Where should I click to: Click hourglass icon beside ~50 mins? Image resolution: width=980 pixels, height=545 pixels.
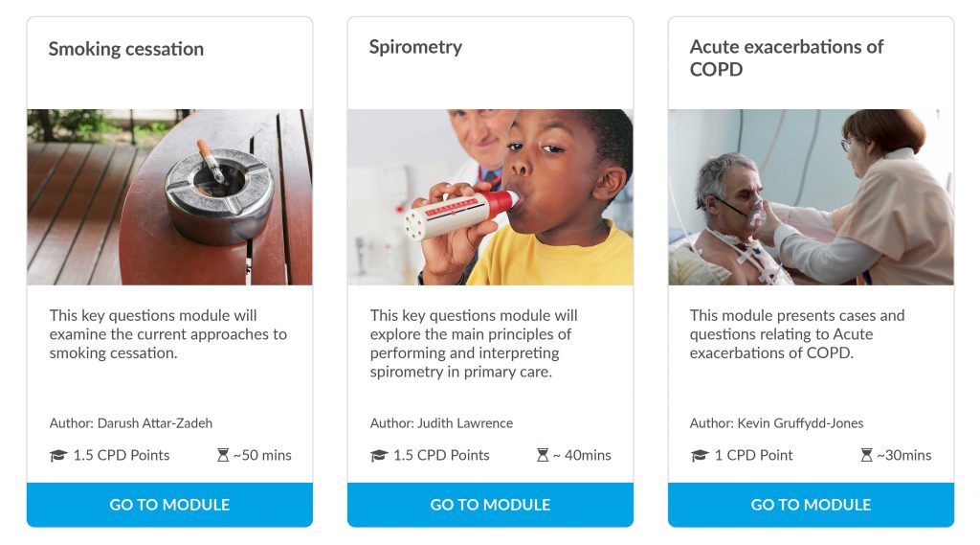pyautogui.click(x=222, y=455)
